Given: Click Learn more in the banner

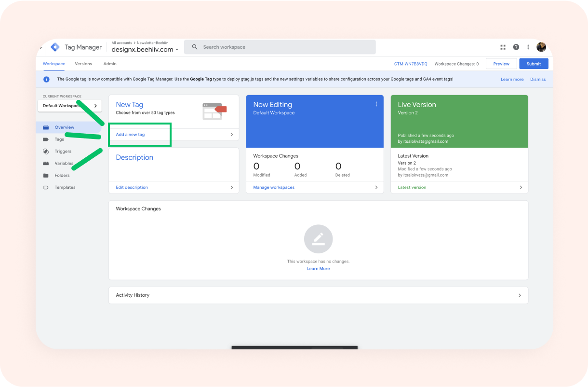Looking at the screenshot, I should (x=512, y=79).
